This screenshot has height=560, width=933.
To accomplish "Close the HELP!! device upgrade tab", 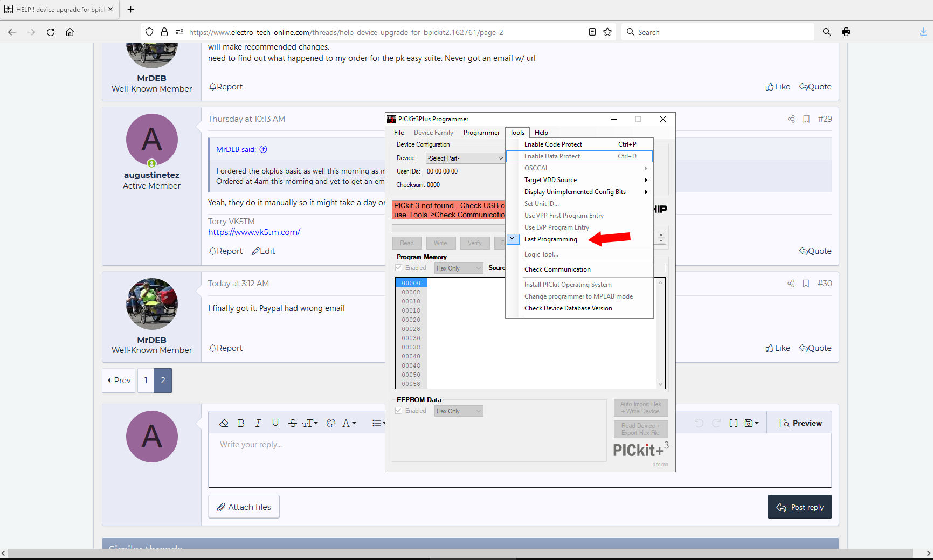I will point(110,9).
